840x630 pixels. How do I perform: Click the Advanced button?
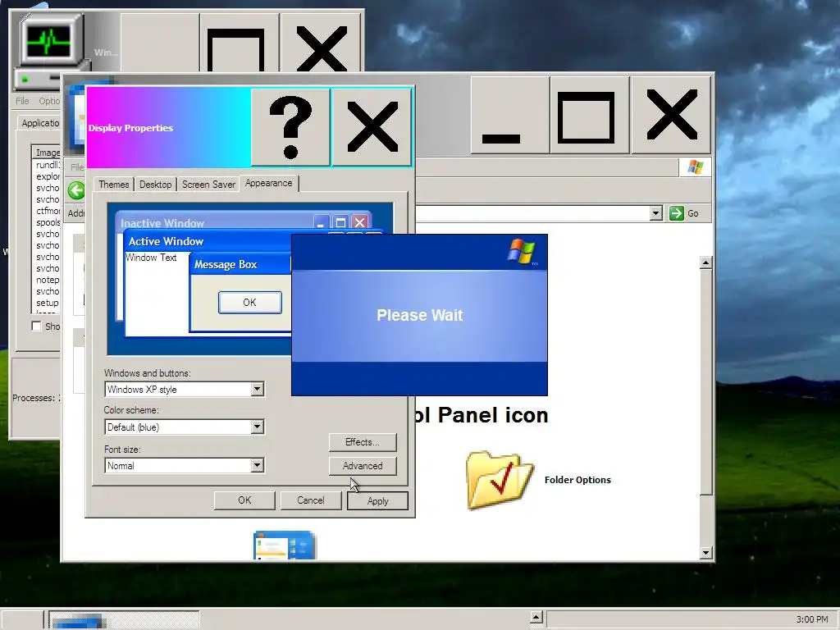tap(363, 466)
